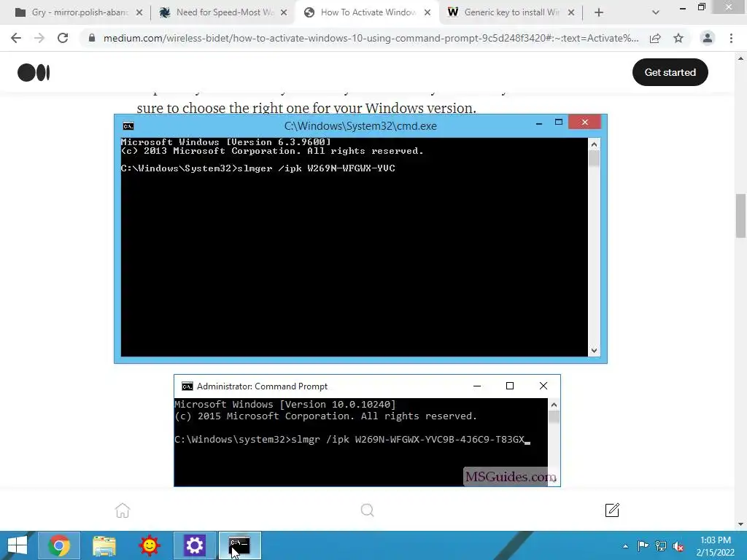Screen dimensions: 747x560
Task: Open the sun icon app on taskbar
Action: click(149, 545)
